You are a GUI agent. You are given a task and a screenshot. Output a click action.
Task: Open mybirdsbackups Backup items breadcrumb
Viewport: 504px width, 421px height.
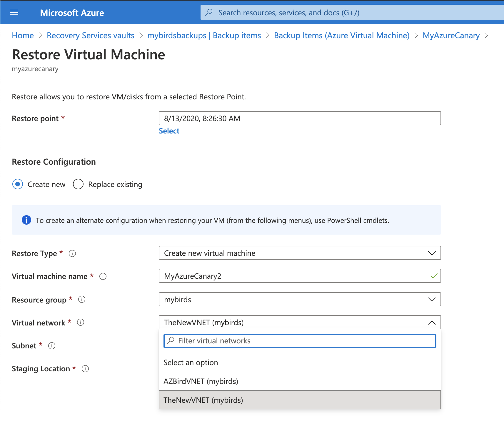pyautogui.click(x=204, y=35)
